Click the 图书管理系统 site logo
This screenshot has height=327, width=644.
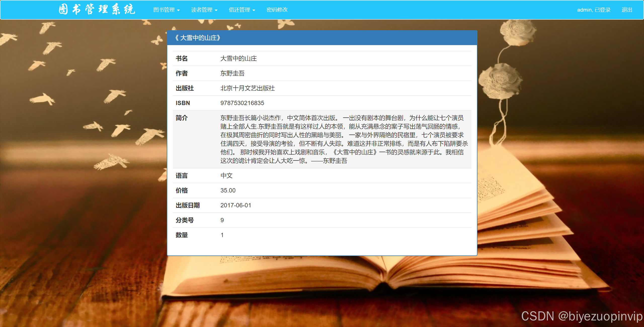pos(97,10)
